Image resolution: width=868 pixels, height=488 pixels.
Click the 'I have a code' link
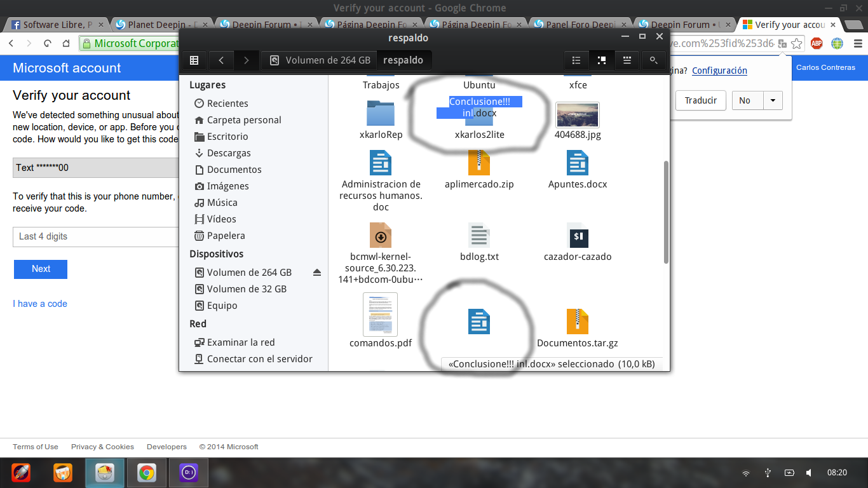click(40, 304)
